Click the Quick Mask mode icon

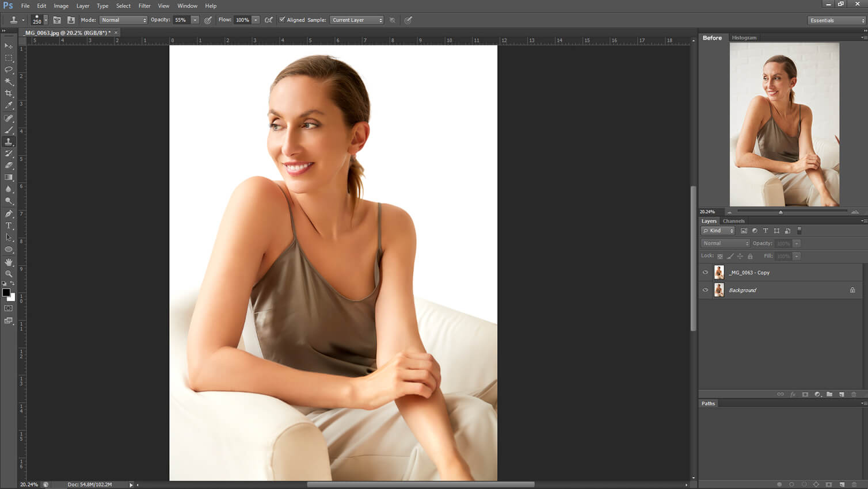tap(9, 308)
